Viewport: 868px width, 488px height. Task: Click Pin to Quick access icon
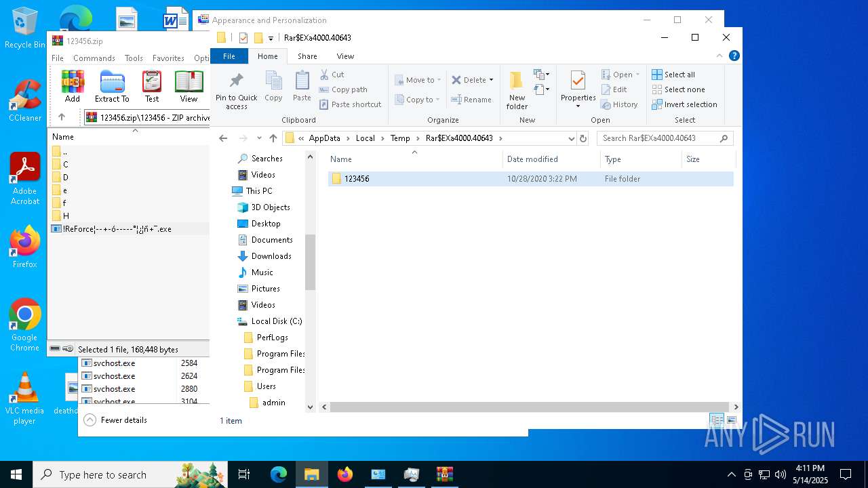click(x=236, y=91)
